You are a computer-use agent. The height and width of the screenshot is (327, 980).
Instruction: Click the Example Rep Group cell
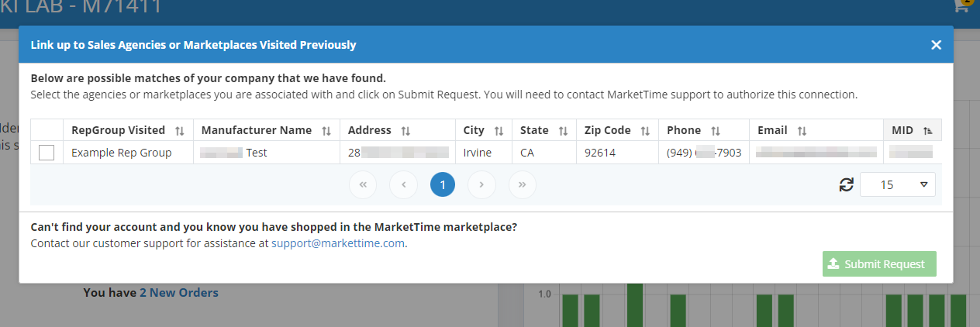(x=127, y=153)
